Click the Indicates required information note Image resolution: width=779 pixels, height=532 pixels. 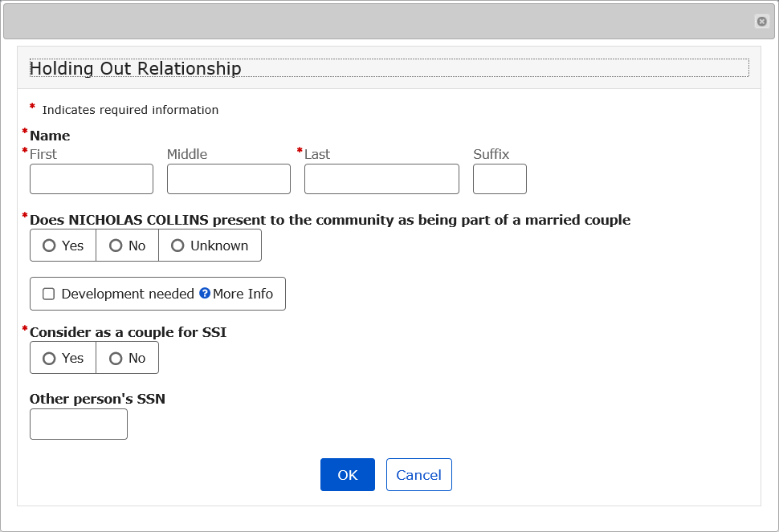coord(130,110)
